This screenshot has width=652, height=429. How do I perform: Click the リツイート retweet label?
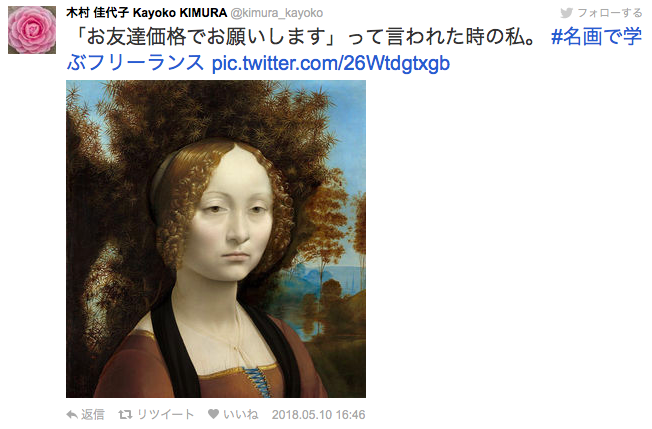165,414
